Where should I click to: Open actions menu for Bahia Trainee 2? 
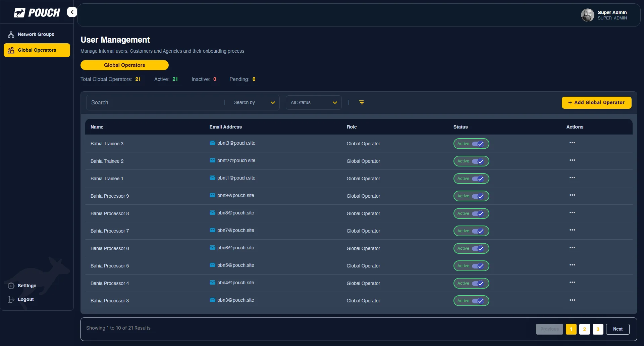pos(572,160)
